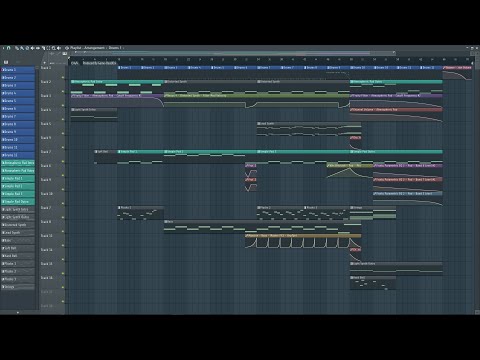Screen dimensions: 480x360
Task: Select the Draw pencil tool
Action: 17,48
